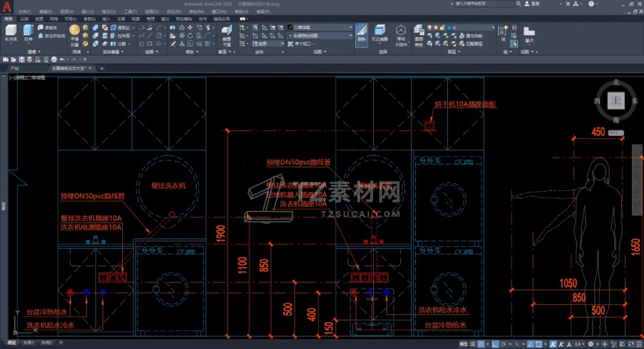The height and width of the screenshot is (349, 644).
Task: Switch to the 模型 layout tab
Action: [x=11, y=342]
